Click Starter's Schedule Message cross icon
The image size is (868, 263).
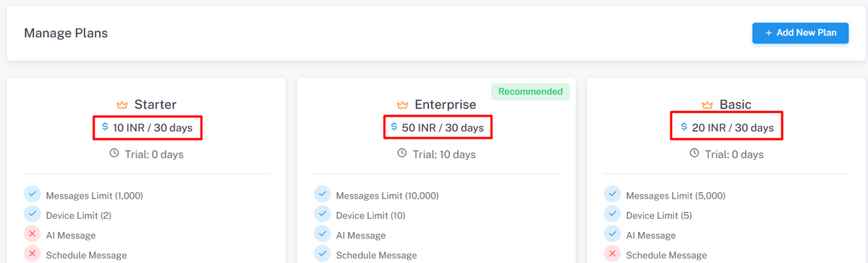point(32,254)
